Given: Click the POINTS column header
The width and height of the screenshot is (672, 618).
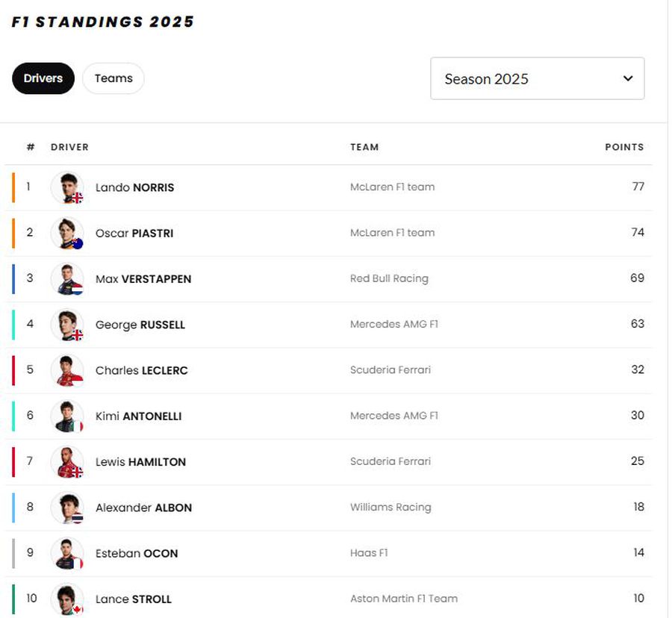Looking at the screenshot, I should click(624, 147).
